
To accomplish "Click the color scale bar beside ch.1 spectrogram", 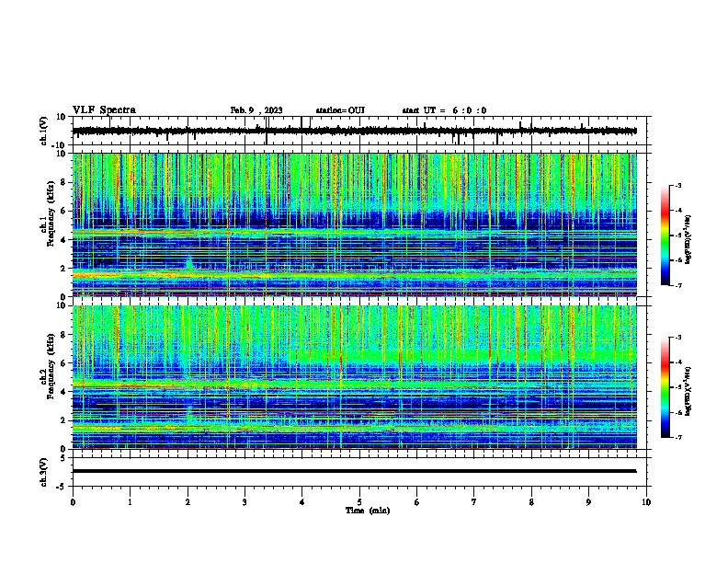I will [665, 236].
